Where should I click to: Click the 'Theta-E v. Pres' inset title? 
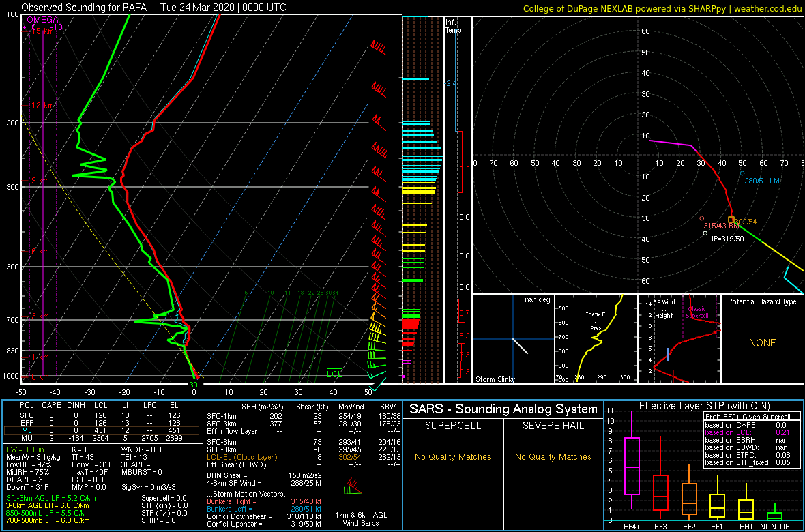596,321
